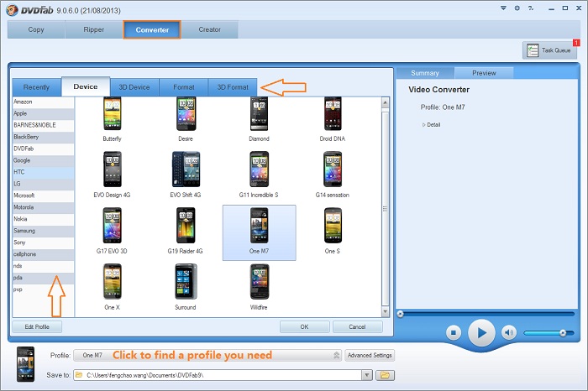This screenshot has height=391, width=588.
Task: Select the Butterfly device profile
Action: [x=112, y=120]
